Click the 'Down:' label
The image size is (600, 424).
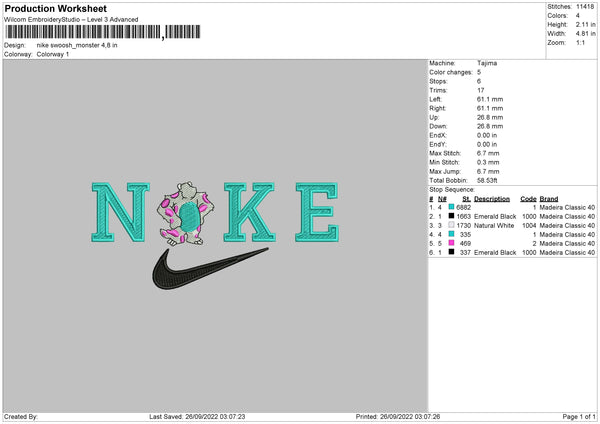pyautogui.click(x=438, y=126)
